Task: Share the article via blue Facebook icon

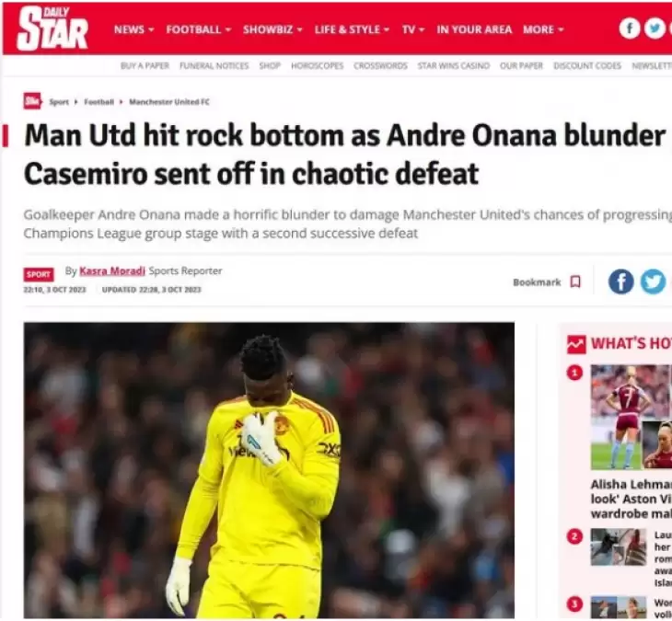Action: click(x=621, y=282)
